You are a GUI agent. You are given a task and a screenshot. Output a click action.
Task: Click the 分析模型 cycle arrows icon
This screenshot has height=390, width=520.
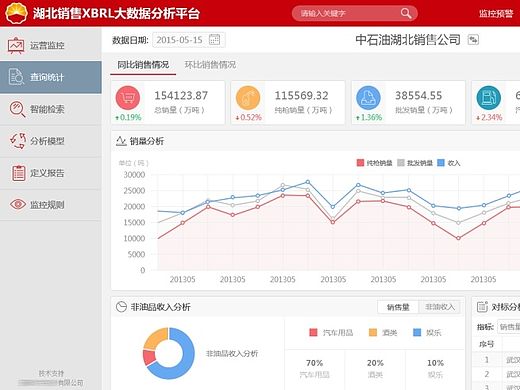pos(17,141)
